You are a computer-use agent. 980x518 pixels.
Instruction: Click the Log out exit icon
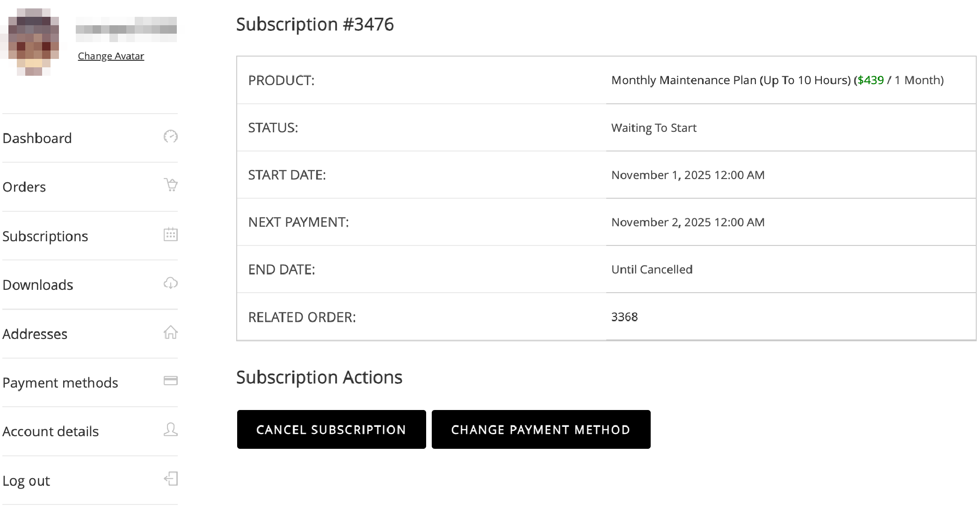pos(171,479)
